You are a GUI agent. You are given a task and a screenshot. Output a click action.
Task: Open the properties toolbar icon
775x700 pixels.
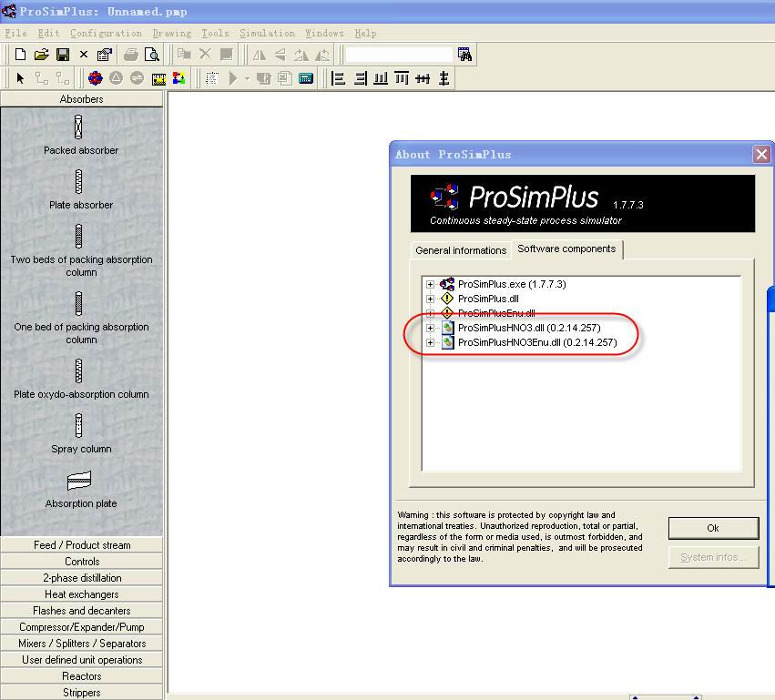105,55
